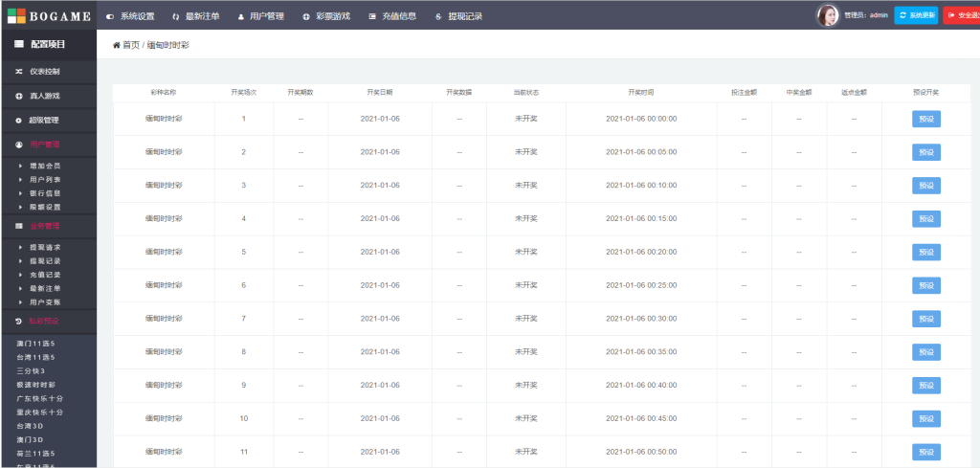Expand the 用户管理 sidebar section
Screen dimensions: 980x468
coord(48,145)
